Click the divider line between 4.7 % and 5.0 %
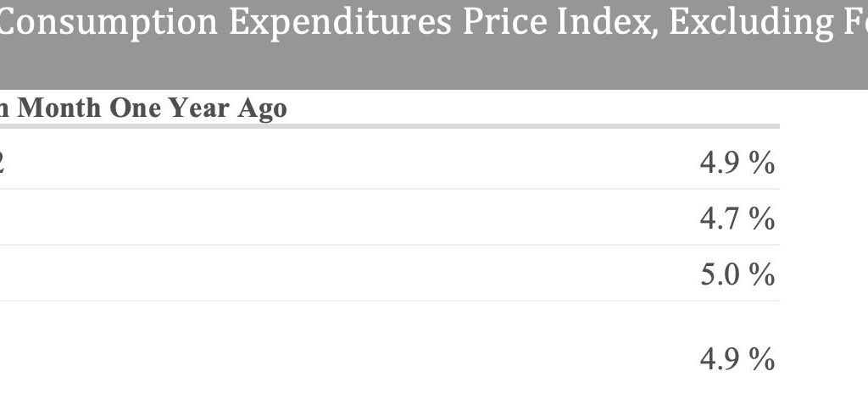The width and height of the screenshot is (868, 410). point(390,245)
